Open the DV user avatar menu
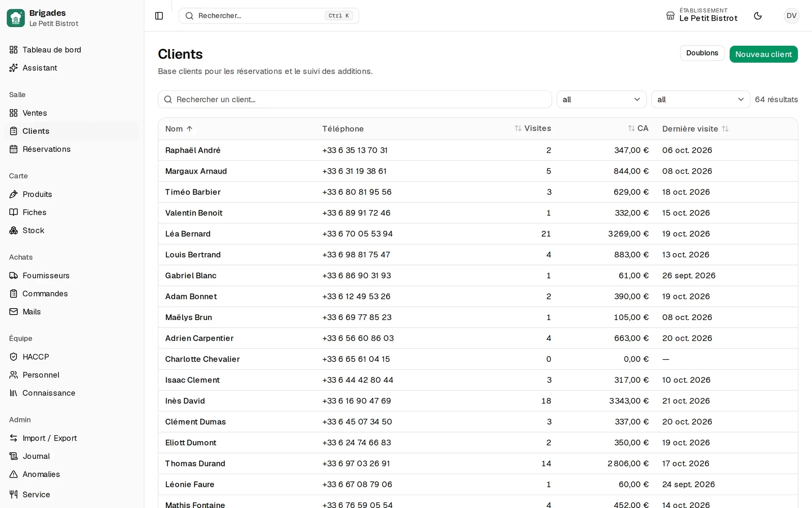812x508 pixels. click(791, 16)
